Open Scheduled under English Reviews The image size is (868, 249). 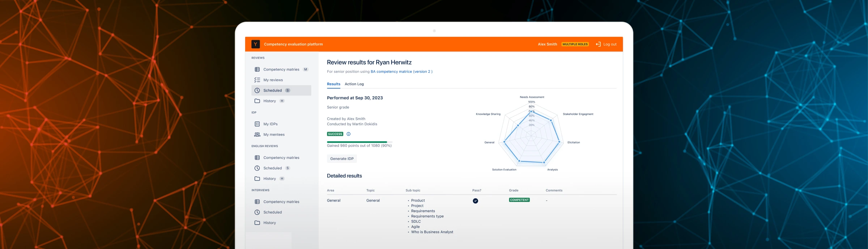click(272, 168)
